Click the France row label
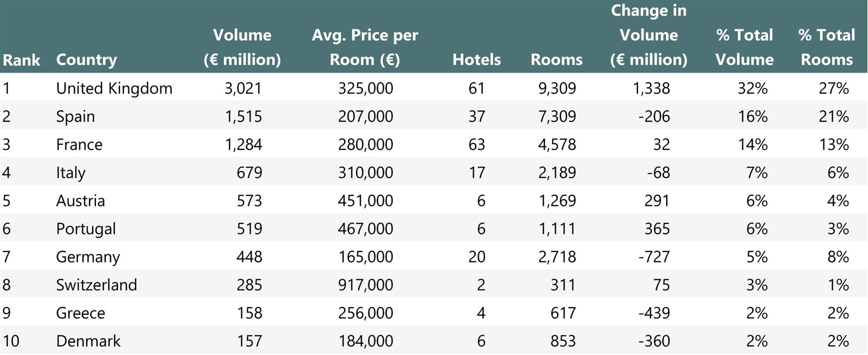This screenshot has width=868, height=355. 79,145
